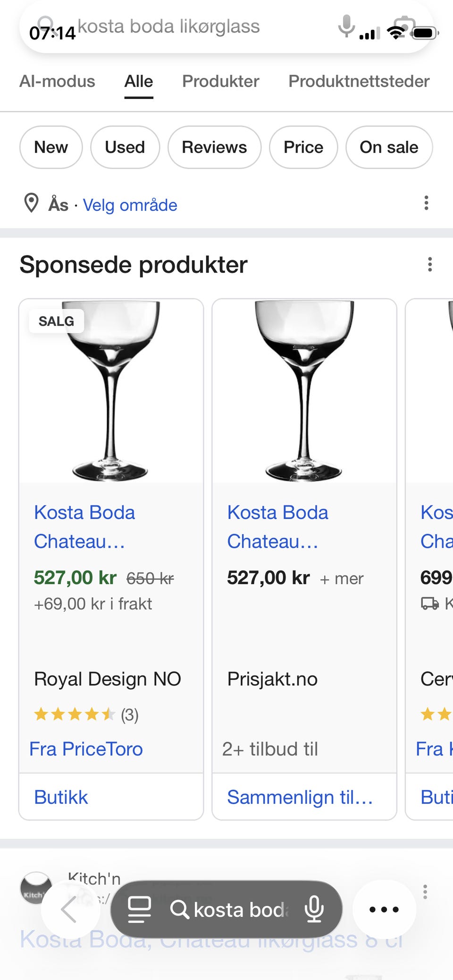Open location options three-dot menu
453x980 pixels.
(x=426, y=203)
